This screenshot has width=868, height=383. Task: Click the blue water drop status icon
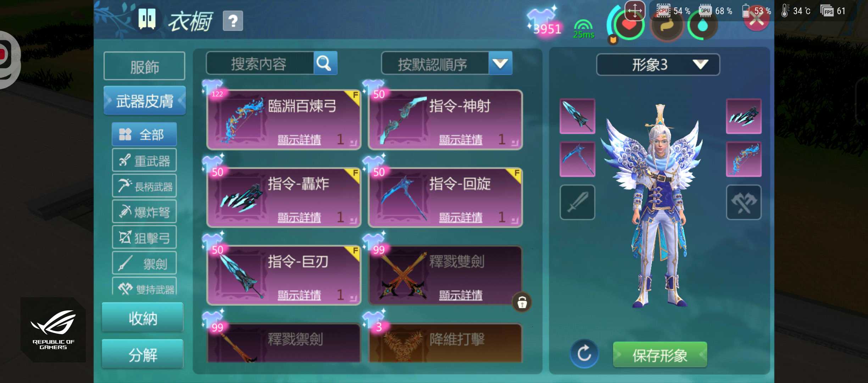pos(702,26)
